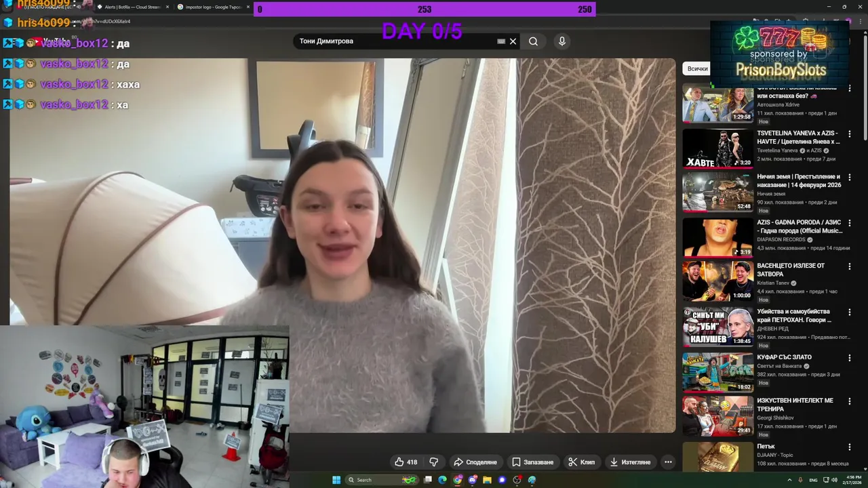This screenshot has height=488, width=868.
Task: Open Chrome three-dot menu
Action: click(x=860, y=22)
